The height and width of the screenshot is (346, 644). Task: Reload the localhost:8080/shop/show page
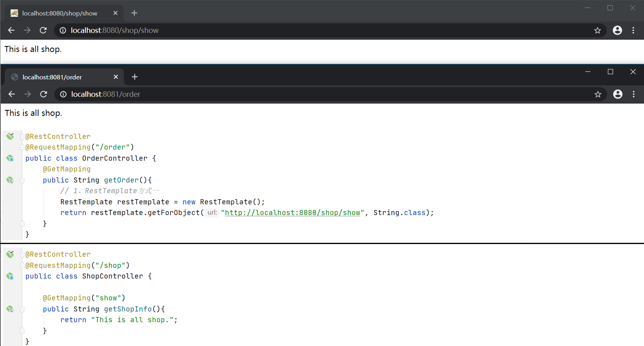pyautogui.click(x=43, y=30)
